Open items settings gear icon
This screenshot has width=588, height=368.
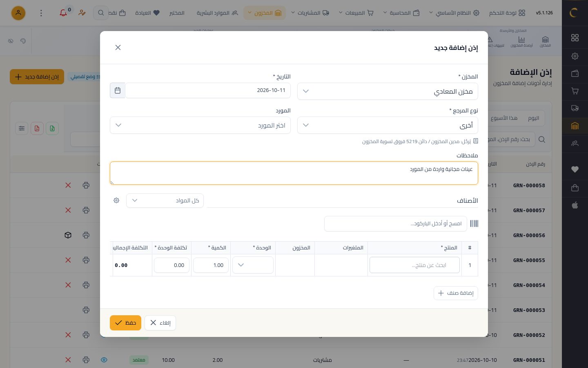116,200
